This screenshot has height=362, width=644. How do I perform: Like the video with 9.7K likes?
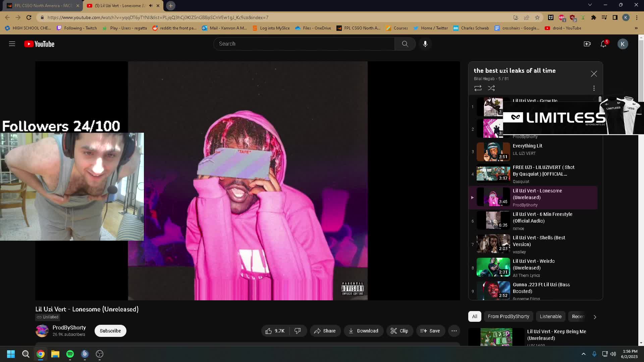click(x=275, y=331)
